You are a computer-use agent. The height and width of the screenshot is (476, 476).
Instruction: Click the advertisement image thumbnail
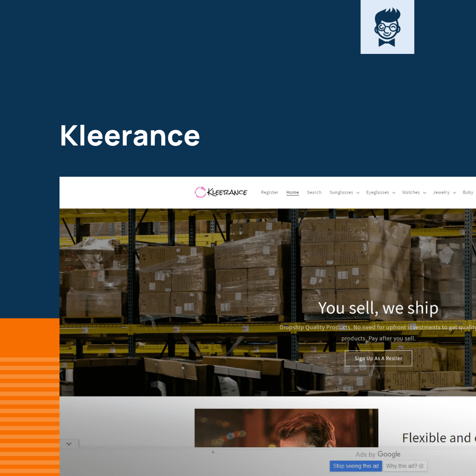[x=286, y=428]
